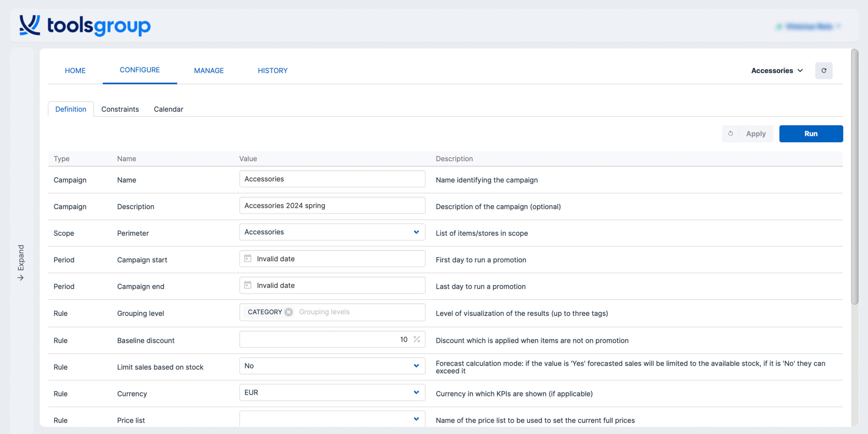The width and height of the screenshot is (868, 434).
Task: Select the CONFIGURE tab
Action: [140, 70]
